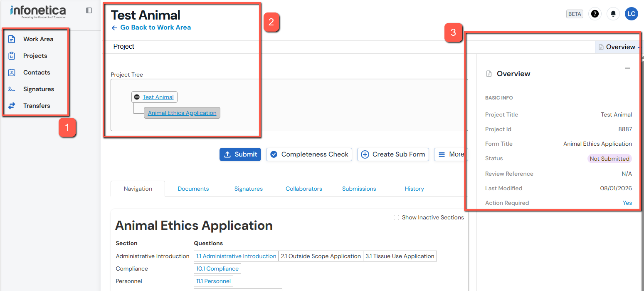Screen dimensions: 644x291
Task: Click the Transfers arrows icon
Action: (12, 106)
